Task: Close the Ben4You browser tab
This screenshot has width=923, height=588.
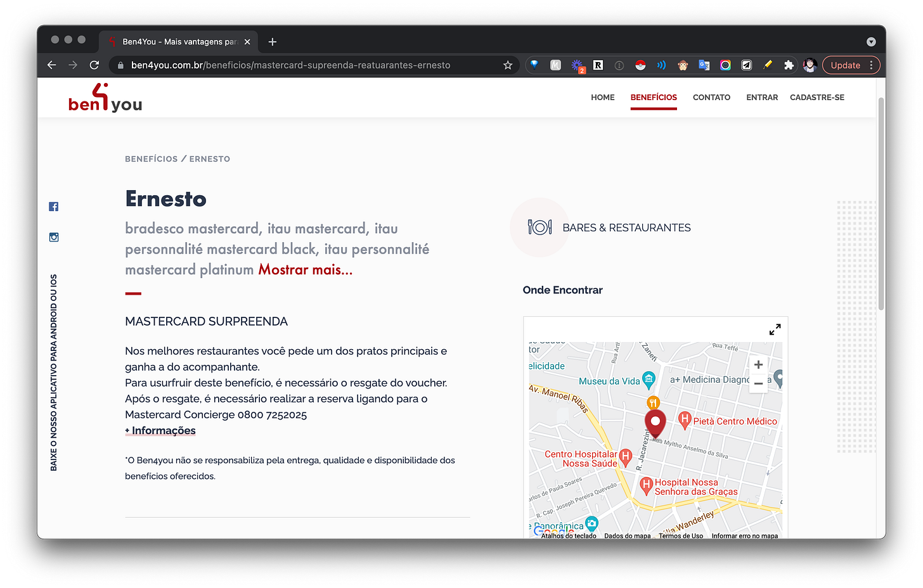Action: coord(247,42)
